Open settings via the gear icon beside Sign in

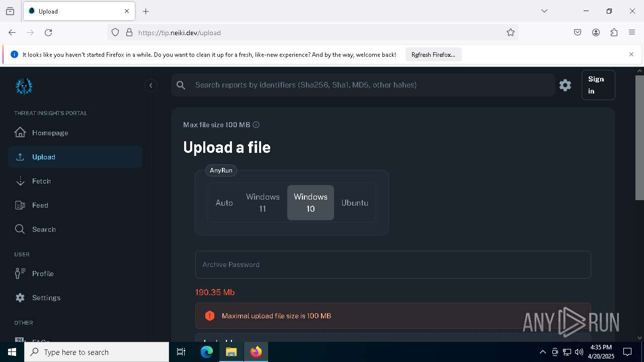565,85
